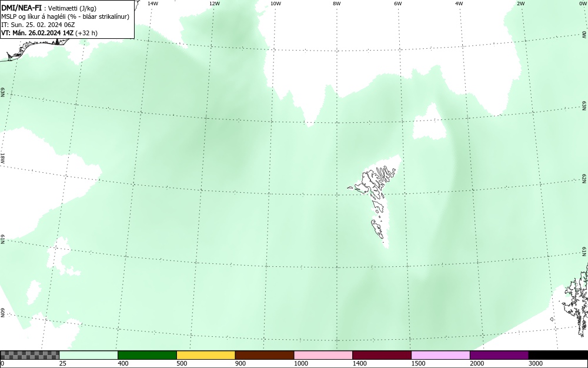Click the legend value "25"
The width and height of the screenshot is (588, 368).
tap(63, 363)
